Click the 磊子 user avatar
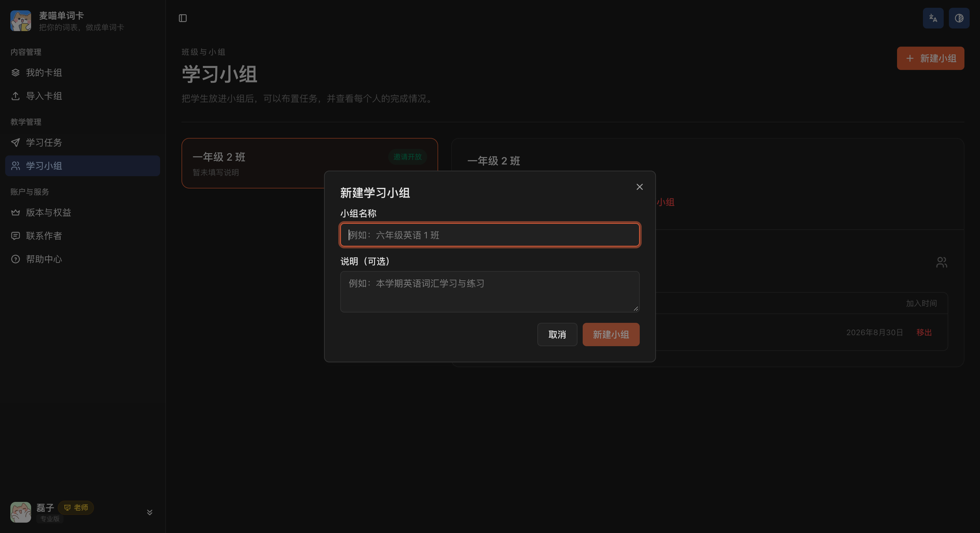This screenshot has height=533, width=980. click(x=20, y=512)
